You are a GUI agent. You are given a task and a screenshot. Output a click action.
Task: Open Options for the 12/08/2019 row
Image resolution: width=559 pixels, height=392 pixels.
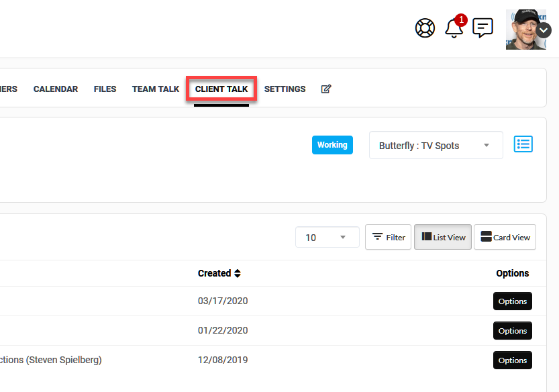pos(512,360)
